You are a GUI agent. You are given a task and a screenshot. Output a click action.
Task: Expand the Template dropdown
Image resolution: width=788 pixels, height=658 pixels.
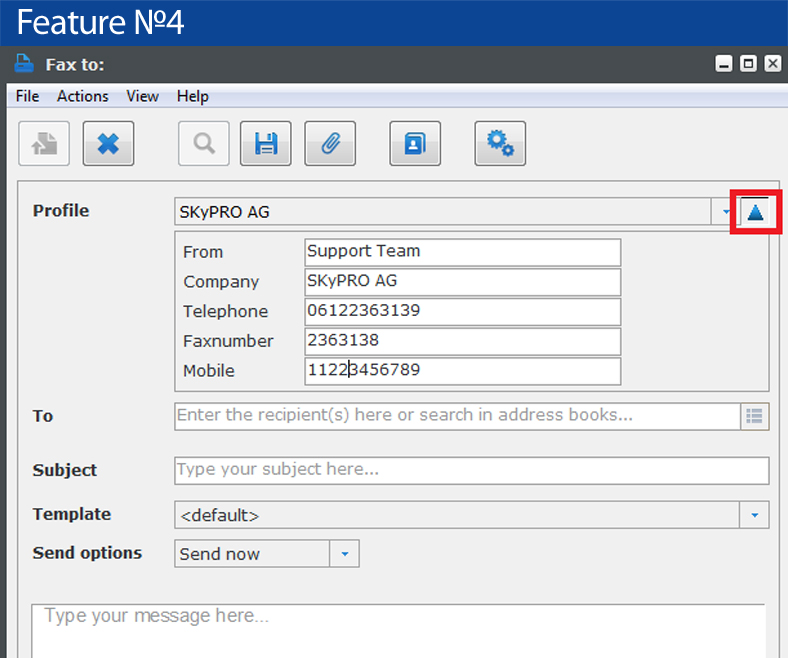(x=472, y=515)
